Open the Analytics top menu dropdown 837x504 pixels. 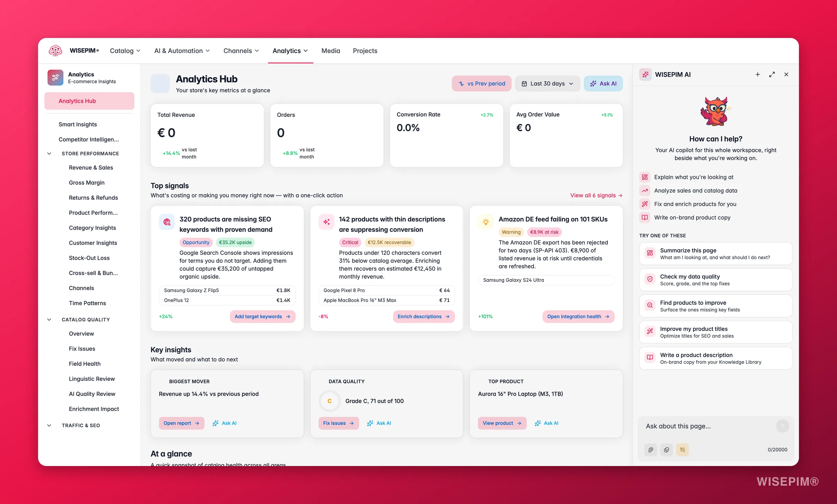pos(290,51)
